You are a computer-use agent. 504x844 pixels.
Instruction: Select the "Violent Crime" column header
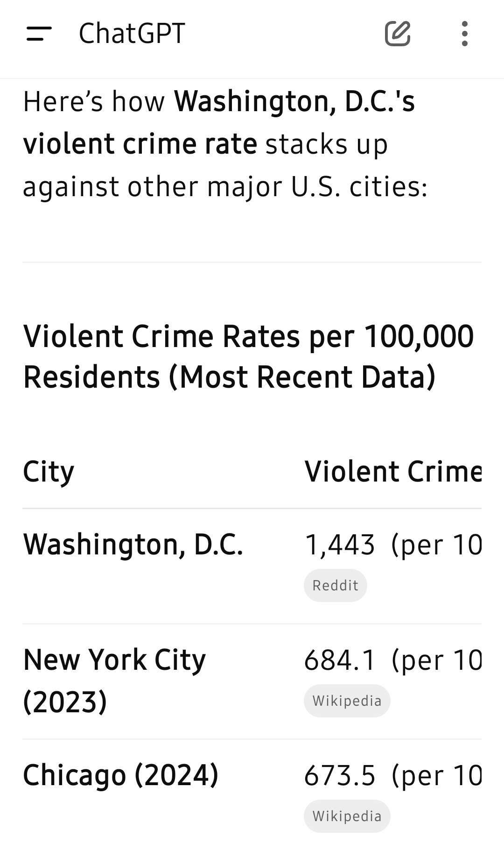[393, 471]
